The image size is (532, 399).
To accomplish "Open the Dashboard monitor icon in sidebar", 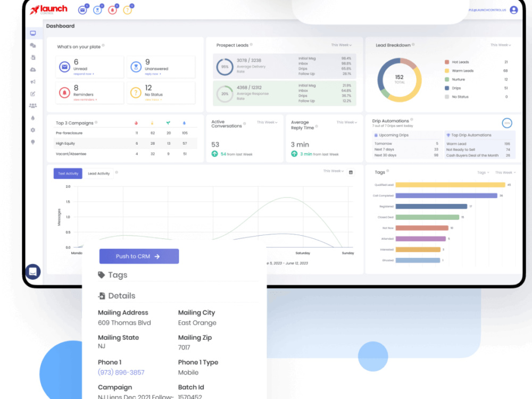I will pos(33,33).
